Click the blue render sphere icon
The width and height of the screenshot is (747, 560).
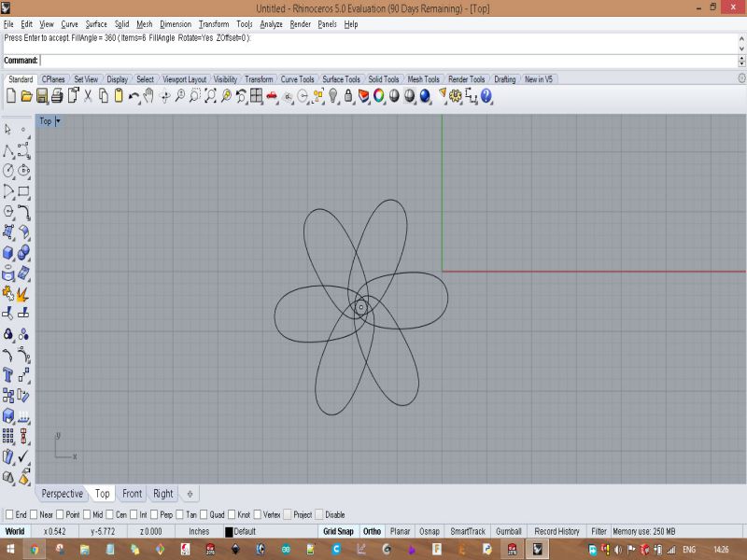point(425,96)
